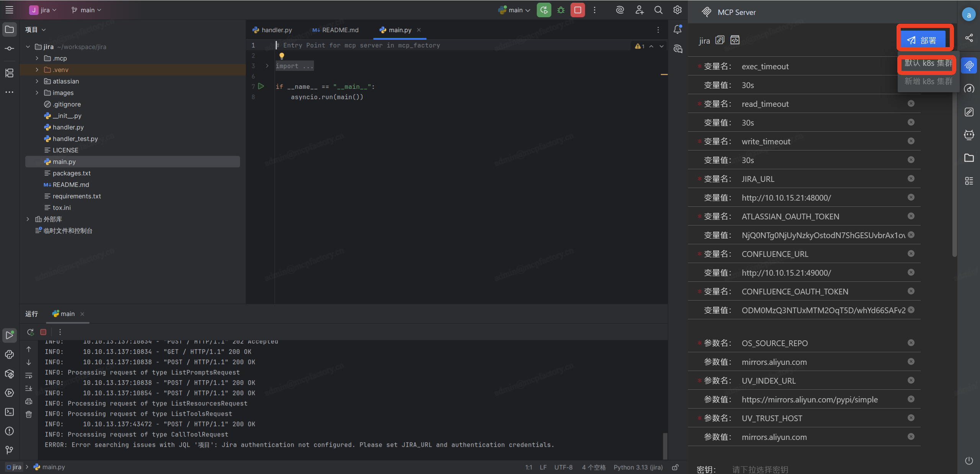Click the Debug bug icon in the toolbar
This screenshot has height=474, width=980.
[561, 10]
